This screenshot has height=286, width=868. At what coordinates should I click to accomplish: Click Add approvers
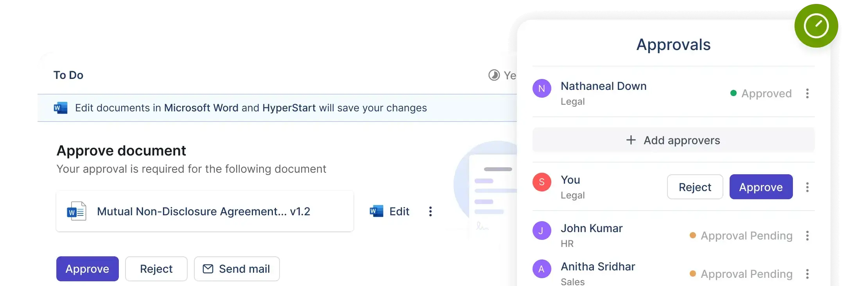point(673,140)
